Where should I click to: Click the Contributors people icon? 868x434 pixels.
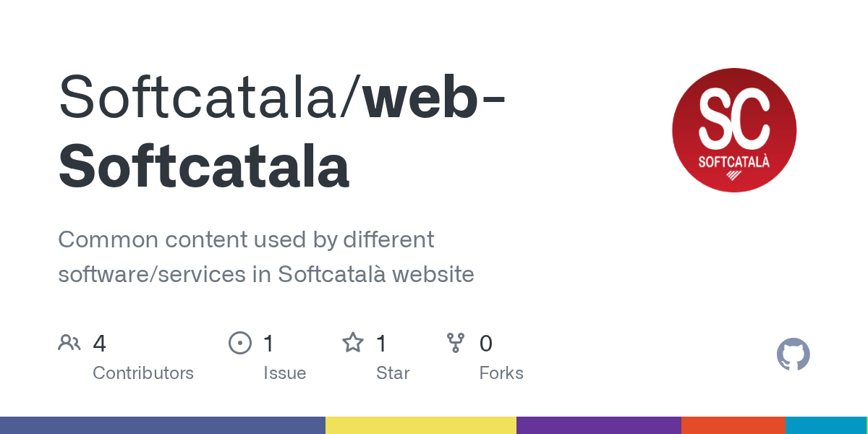point(69,343)
